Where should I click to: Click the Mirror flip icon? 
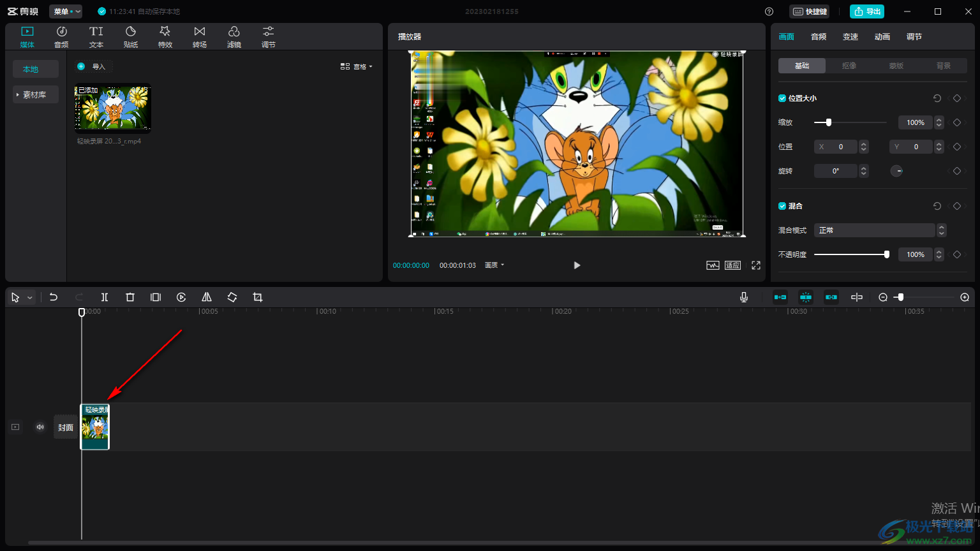point(207,297)
